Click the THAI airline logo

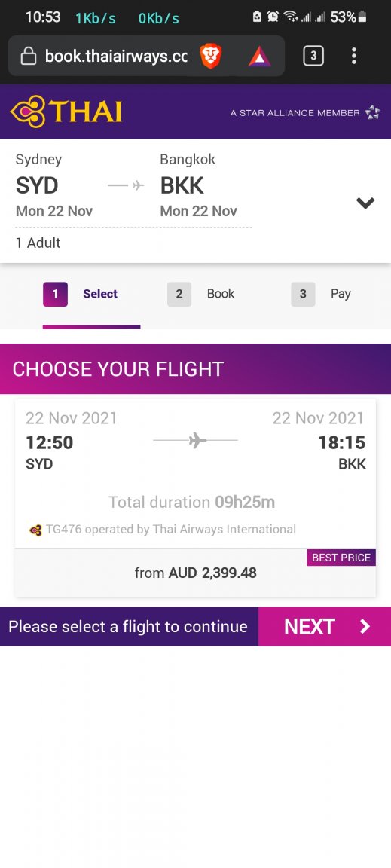[x=66, y=112]
